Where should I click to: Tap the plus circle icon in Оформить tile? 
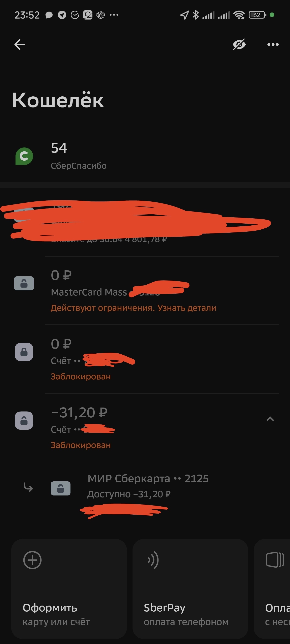tap(32, 560)
